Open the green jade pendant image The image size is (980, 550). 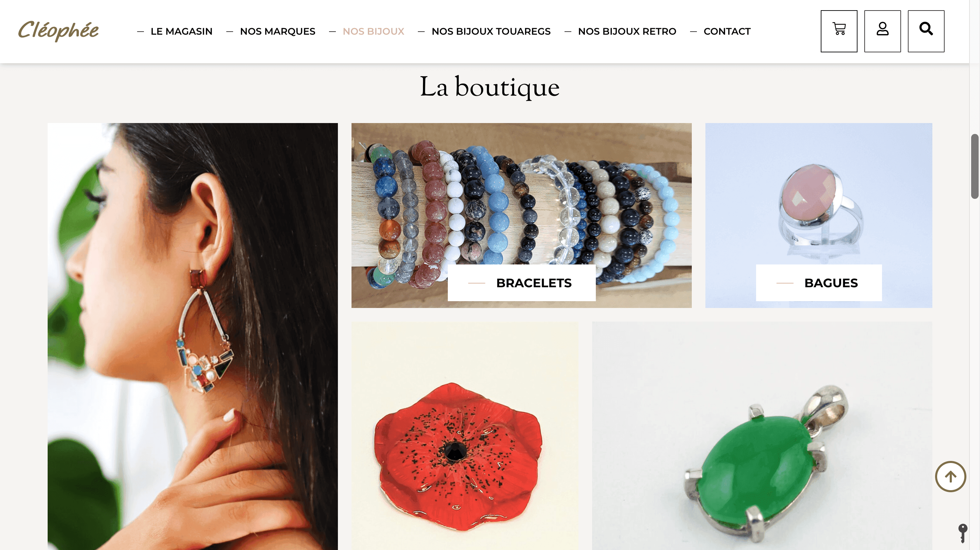click(x=762, y=436)
